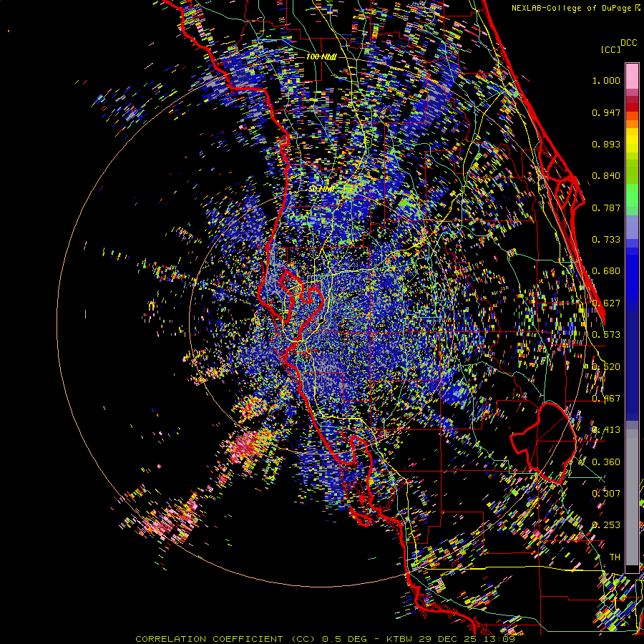Viewport: 644px width, 644px height.
Task: Select the 0.253 scale value
Action: tap(606, 525)
